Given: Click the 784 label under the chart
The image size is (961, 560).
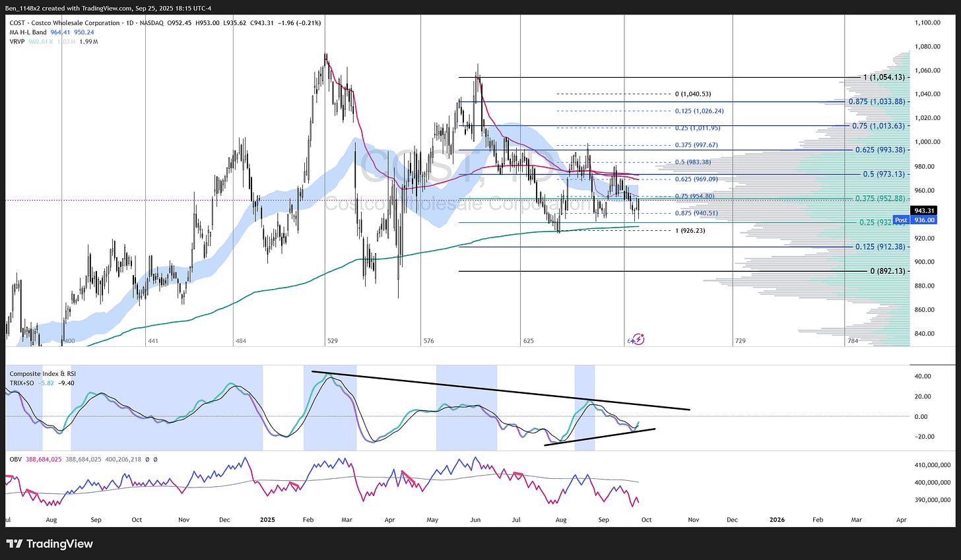Looking at the screenshot, I should [x=853, y=341].
